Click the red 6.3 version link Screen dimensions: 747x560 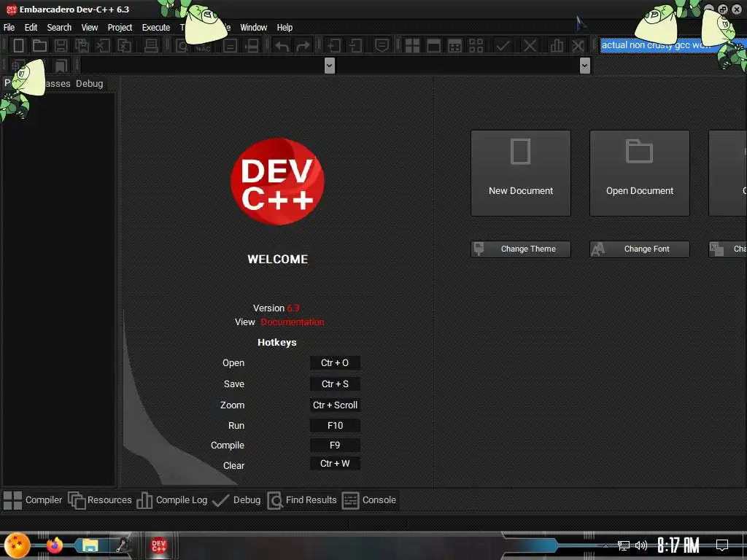[x=293, y=308]
